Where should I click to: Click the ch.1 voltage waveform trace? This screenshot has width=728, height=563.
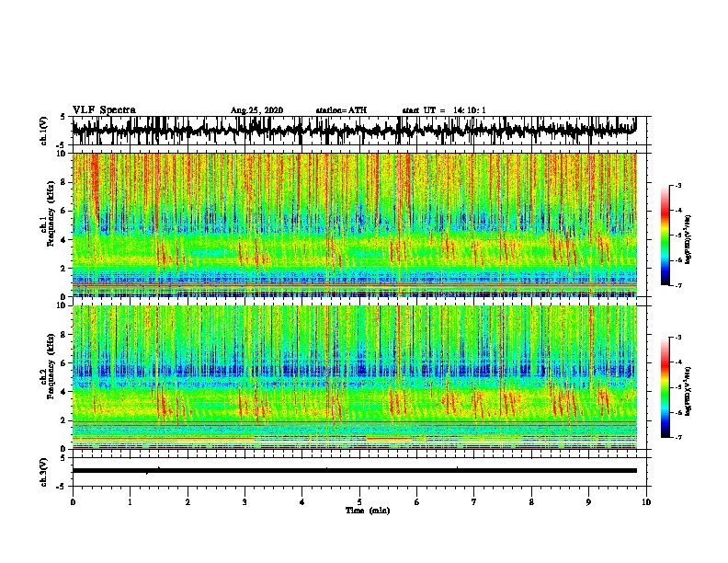354,131
